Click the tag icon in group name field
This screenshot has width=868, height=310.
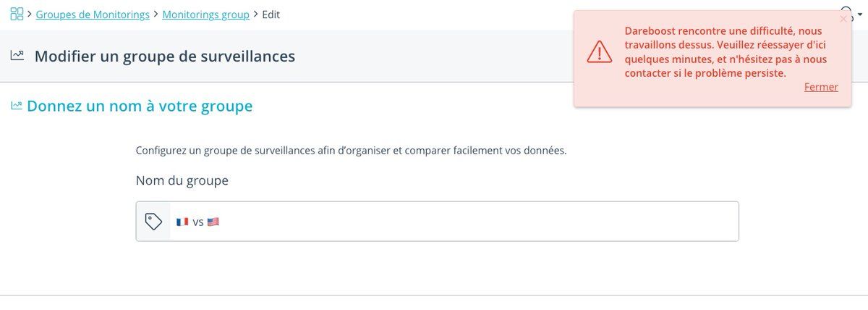tap(153, 222)
